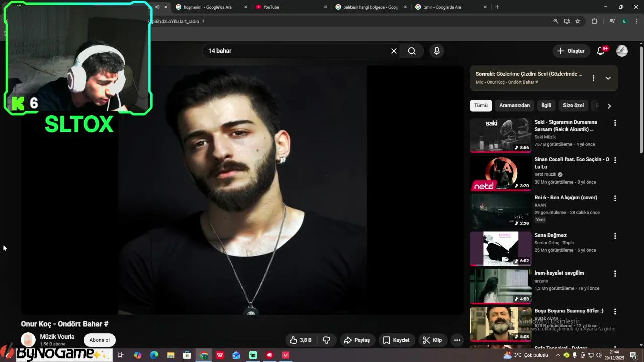Open the Müzik Vourla channel avatar
This screenshot has height=362, width=644.
click(28, 340)
